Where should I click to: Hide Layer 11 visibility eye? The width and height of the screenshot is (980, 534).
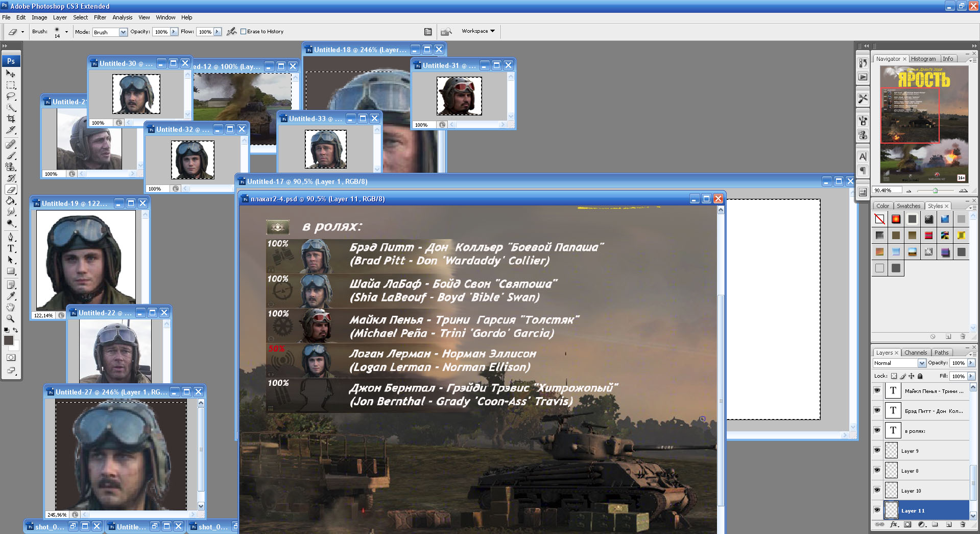877,510
